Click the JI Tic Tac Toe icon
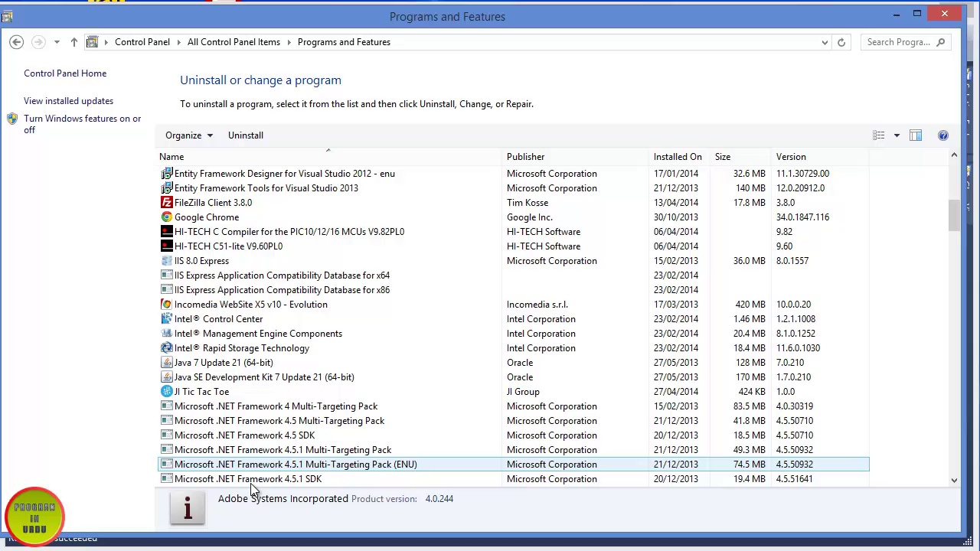The height and width of the screenshot is (551, 980). click(166, 392)
